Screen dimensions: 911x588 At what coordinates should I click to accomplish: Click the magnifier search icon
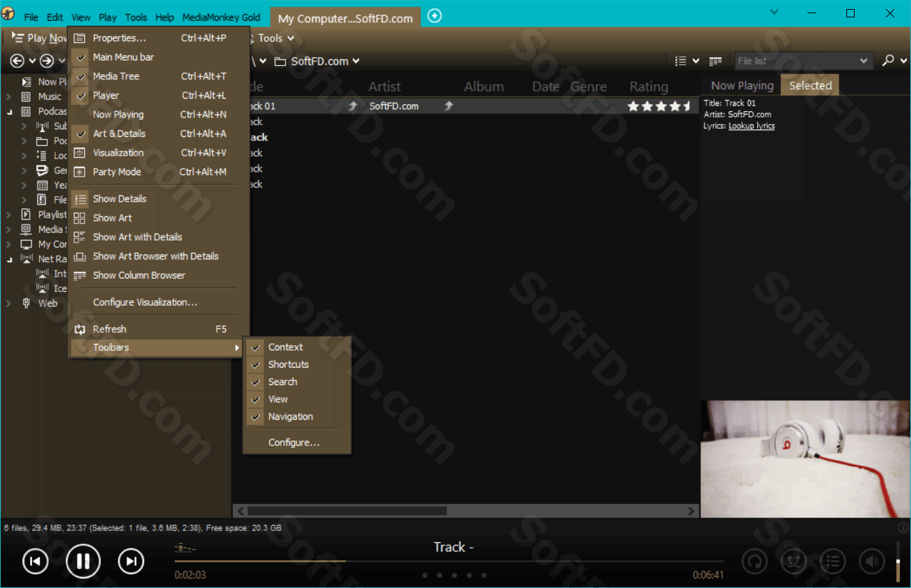(x=887, y=60)
